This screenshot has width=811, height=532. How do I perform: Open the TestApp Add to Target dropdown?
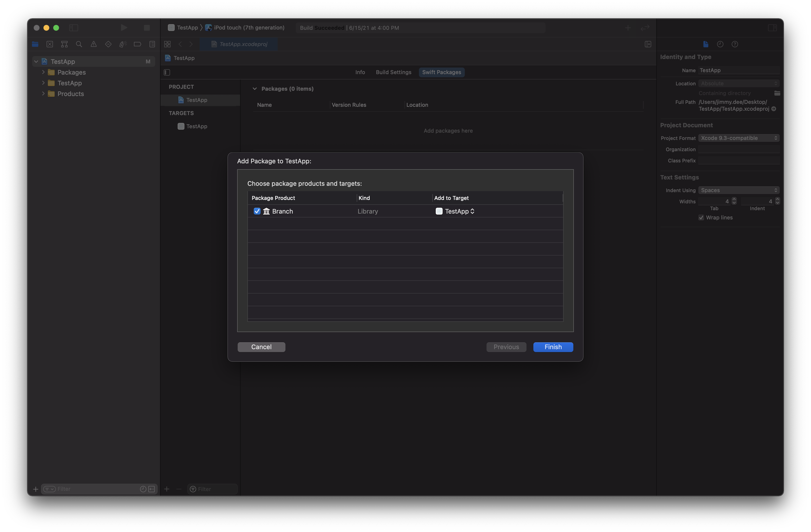pos(455,211)
